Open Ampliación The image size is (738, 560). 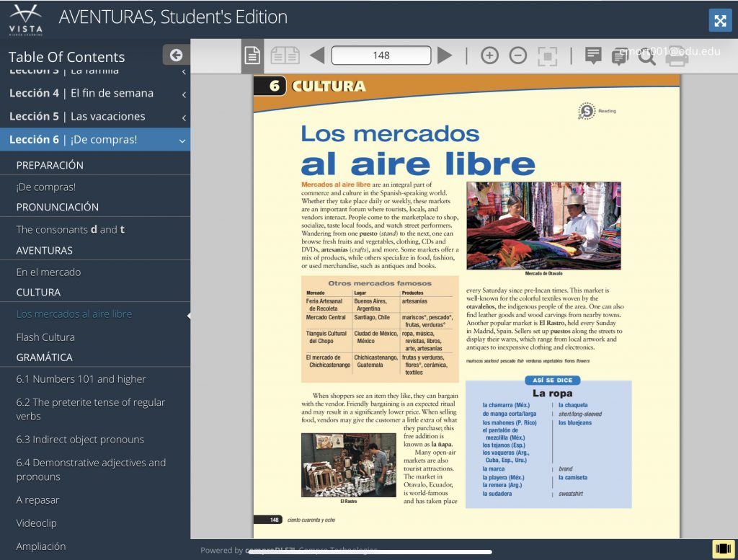click(x=41, y=546)
